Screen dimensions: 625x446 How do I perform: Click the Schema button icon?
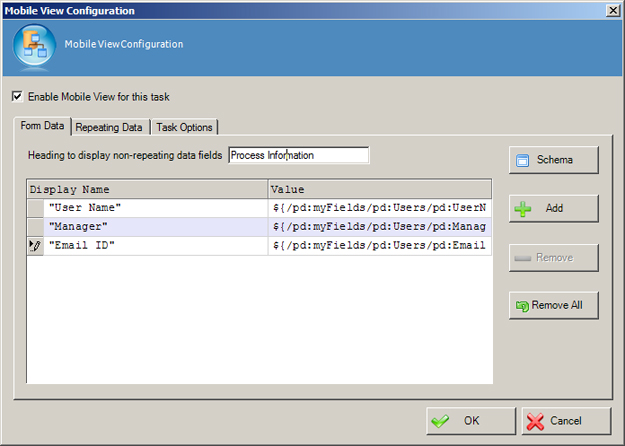[x=521, y=160]
